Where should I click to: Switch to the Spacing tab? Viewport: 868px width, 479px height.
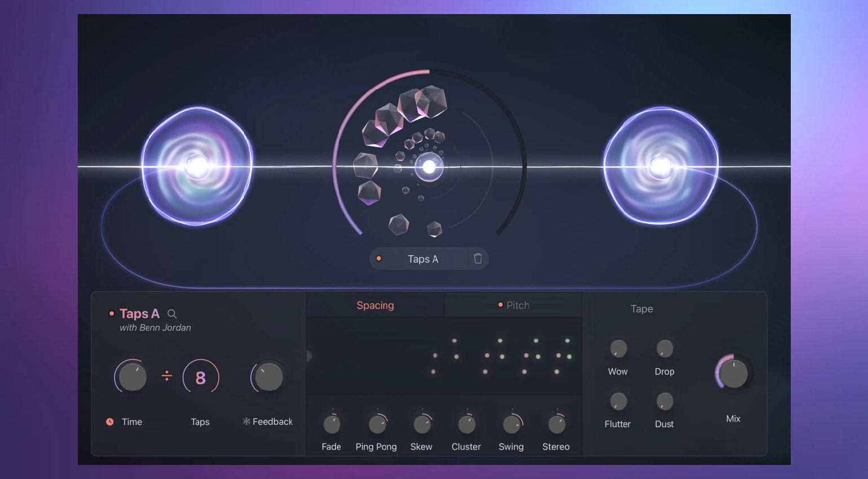click(375, 305)
